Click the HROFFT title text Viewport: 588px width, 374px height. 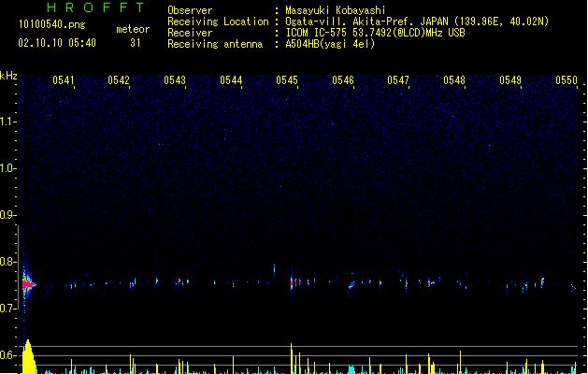click(x=95, y=7)
